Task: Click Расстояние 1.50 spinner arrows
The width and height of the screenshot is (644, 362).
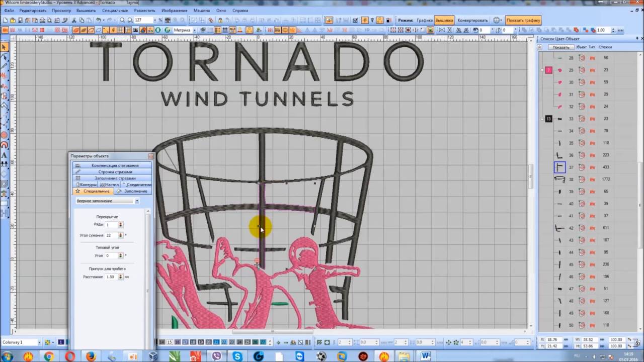Action: (121, 277)
